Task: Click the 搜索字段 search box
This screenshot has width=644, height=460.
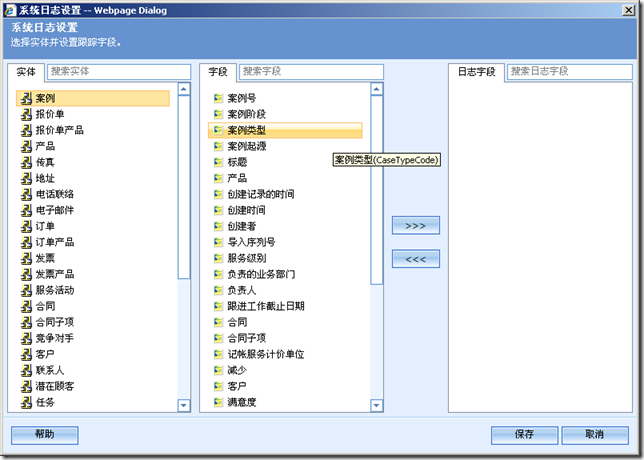Action: tap(311, 71)
